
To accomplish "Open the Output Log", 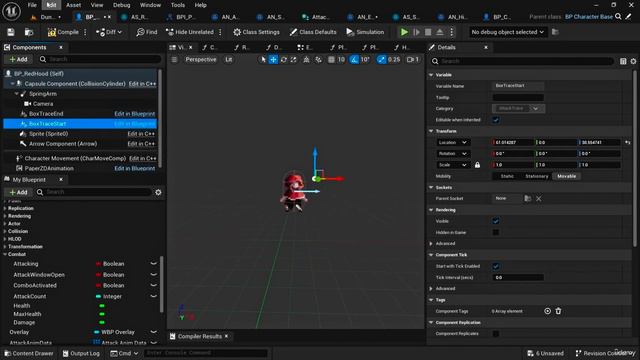I will [81, 353].
